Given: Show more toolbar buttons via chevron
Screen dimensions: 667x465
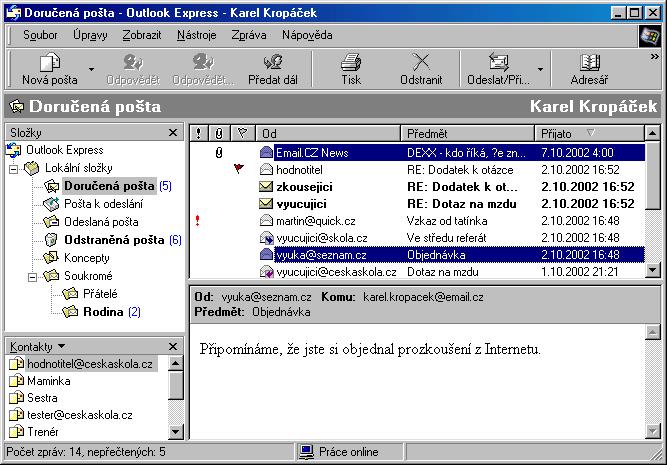Looking at the screenshot, I should (x=654, y=57).
